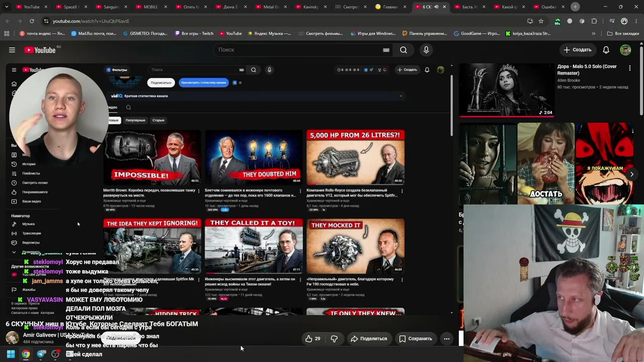Open the Создать dropdown in the page header

tap(577, 50)
